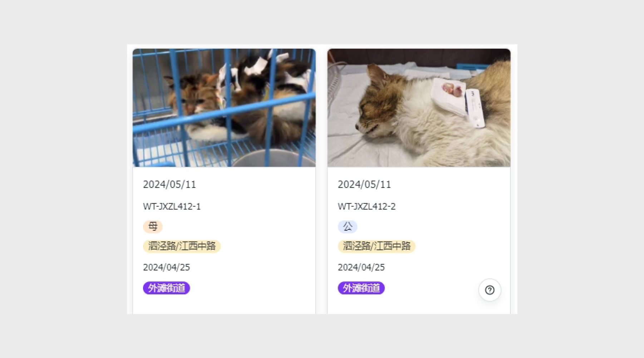Click the 2024/05/11 date on second card
This screenshot has width=644, height=358.
tap(364, 184)
